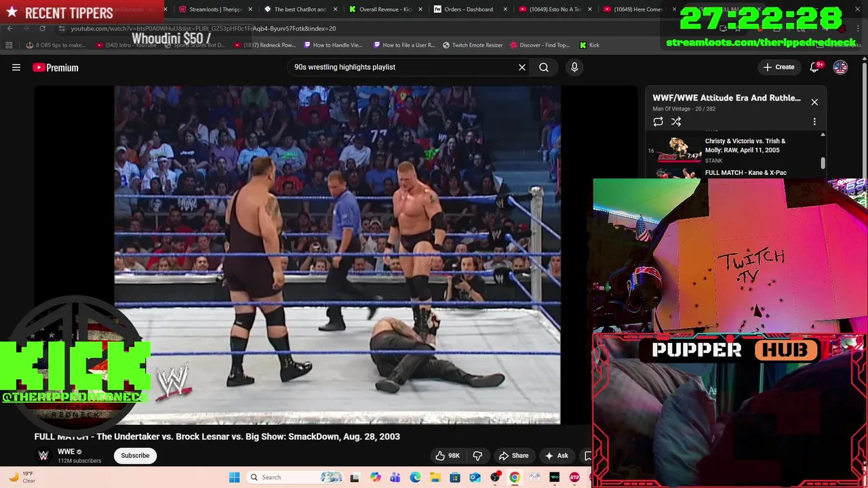The height and width of the screenshot is (488, 868).
Task: Switch to Chrome in taskbar
Action: coord(515,477)
